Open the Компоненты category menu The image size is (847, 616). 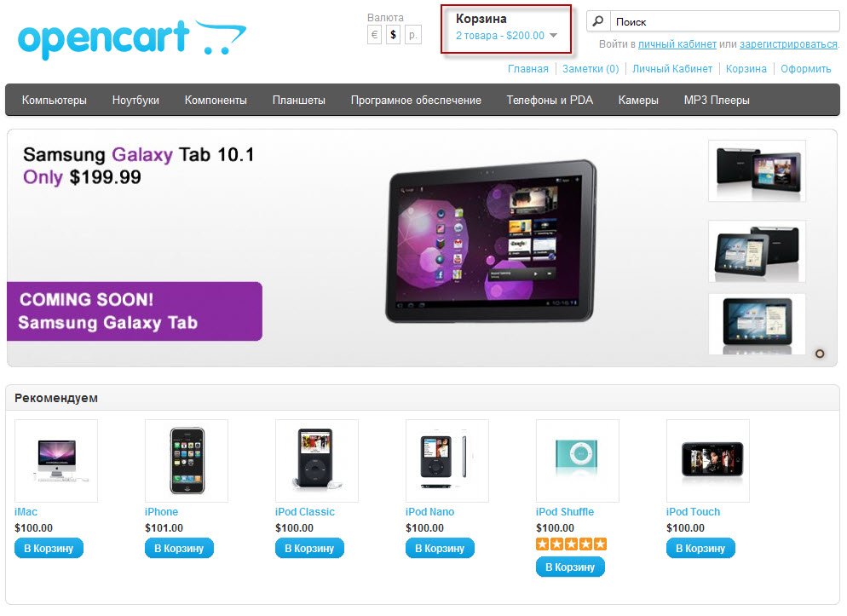coord(216,101)
